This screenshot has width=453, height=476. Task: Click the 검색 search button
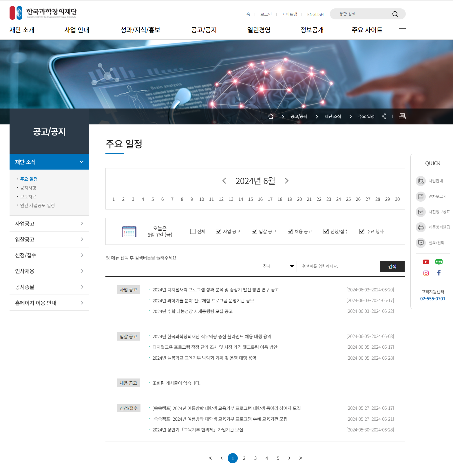pos(392,267)
